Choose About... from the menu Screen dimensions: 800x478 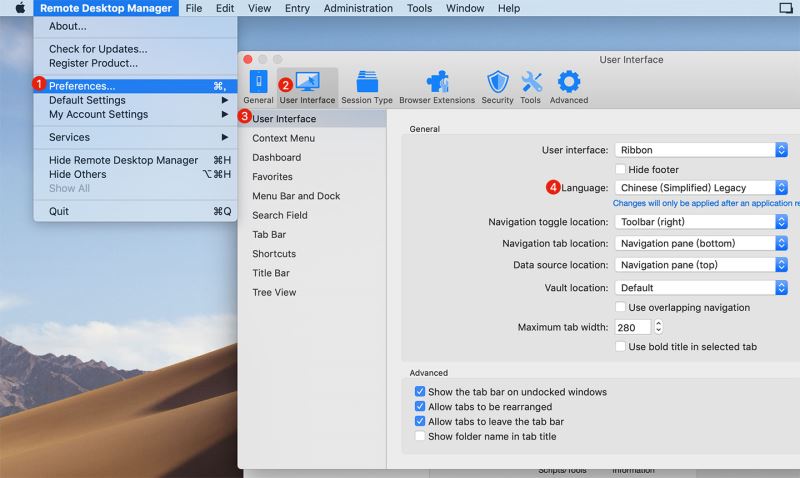[x=135, y=26]
